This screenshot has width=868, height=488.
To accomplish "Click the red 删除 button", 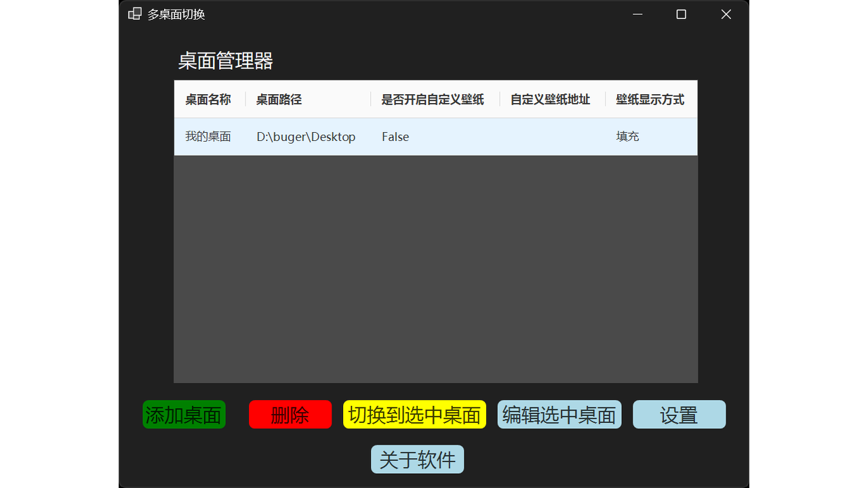I will (290, 414).
